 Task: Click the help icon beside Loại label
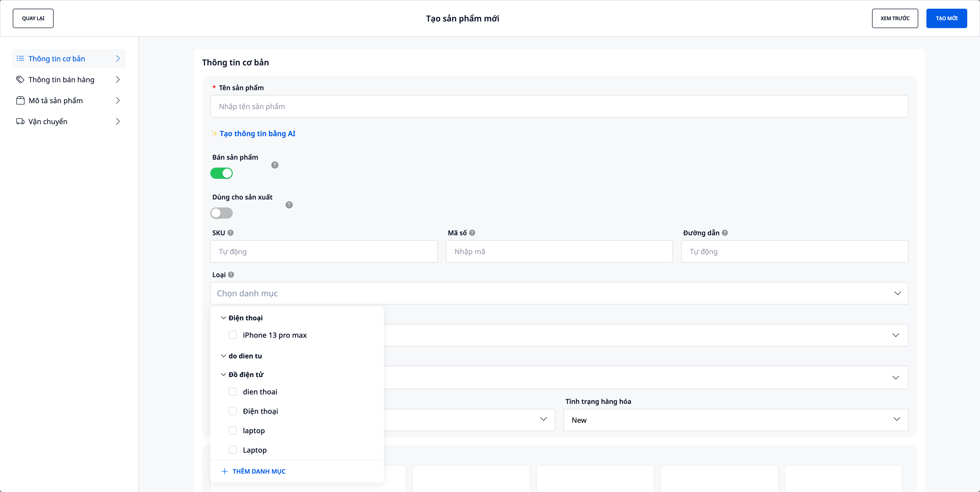[231, 275]
